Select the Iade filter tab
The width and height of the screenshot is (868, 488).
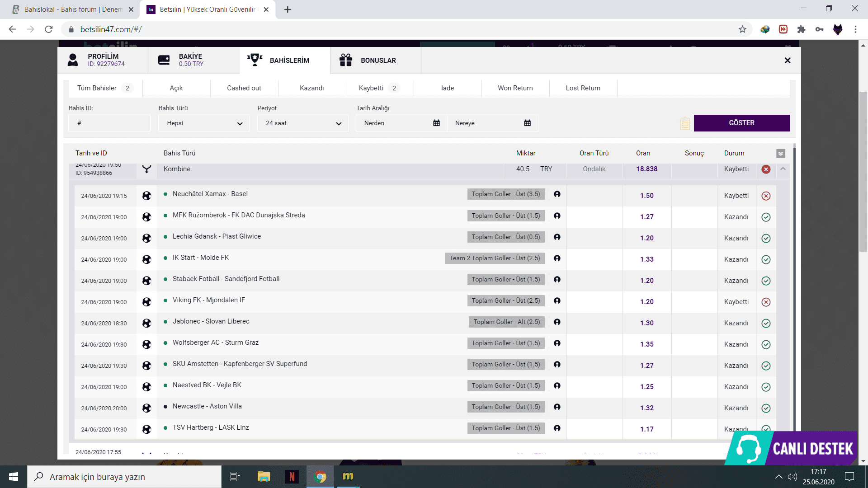[x=448, y=88]
